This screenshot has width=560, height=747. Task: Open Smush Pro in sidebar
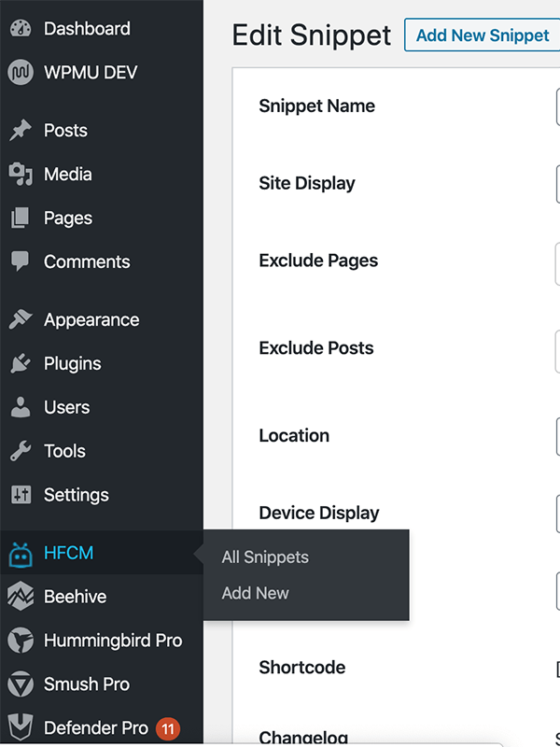point(86,684)
